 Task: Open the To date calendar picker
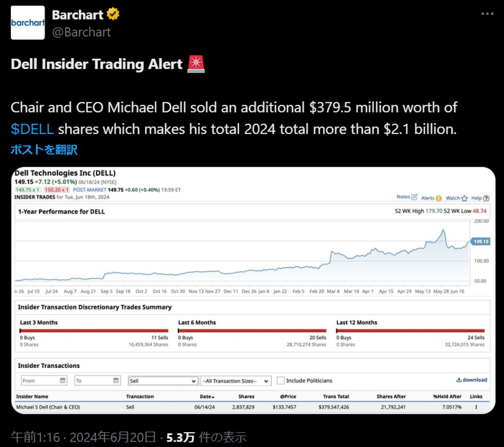[116, 381]
